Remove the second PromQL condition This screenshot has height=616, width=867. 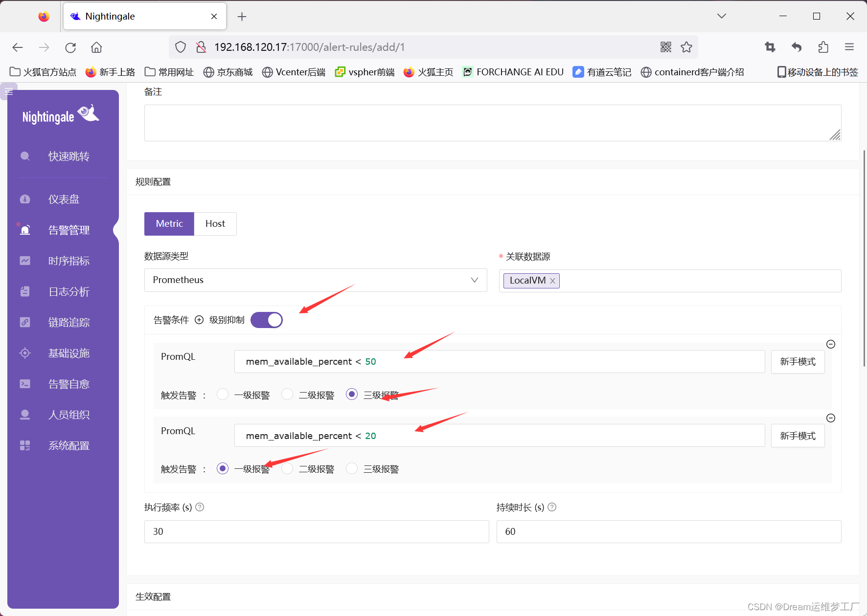click(x=831, y=418)
